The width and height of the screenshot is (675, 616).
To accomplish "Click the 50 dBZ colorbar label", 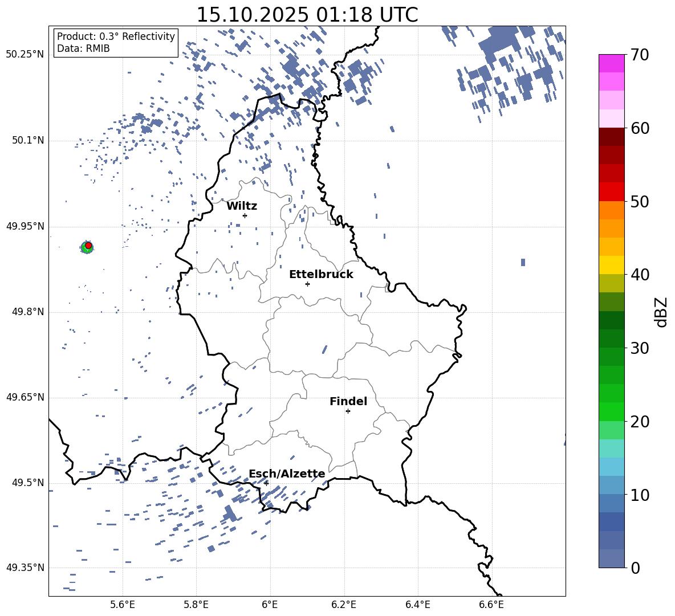I will click(640, 202).
